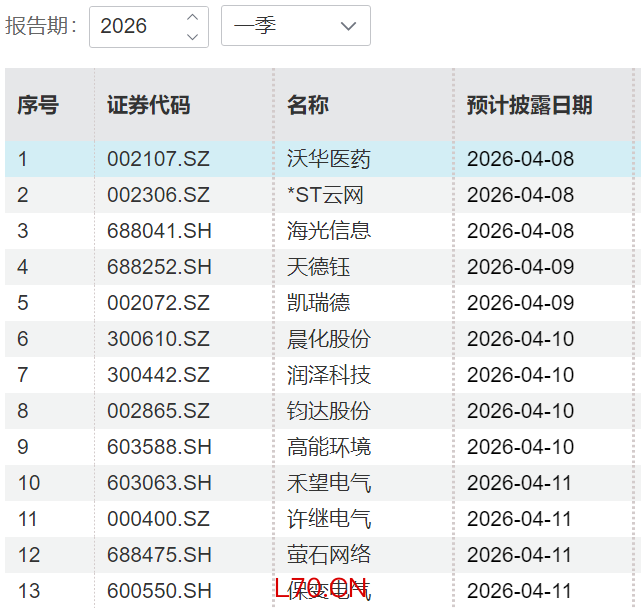641x608 pixels.
Task: Click the 预计披露日期 column header
Action: (529, 105)
